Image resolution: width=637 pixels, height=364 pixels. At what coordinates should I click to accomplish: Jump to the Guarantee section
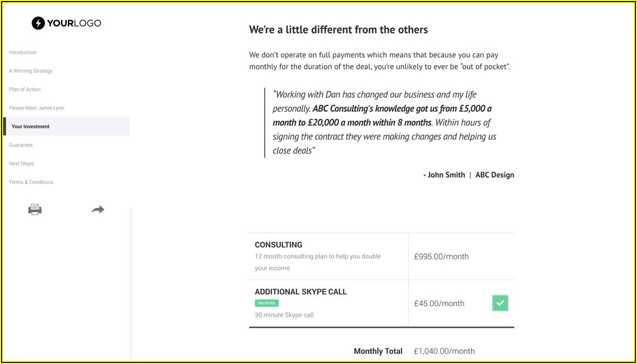pyautogui.click(x=20, y=145)
